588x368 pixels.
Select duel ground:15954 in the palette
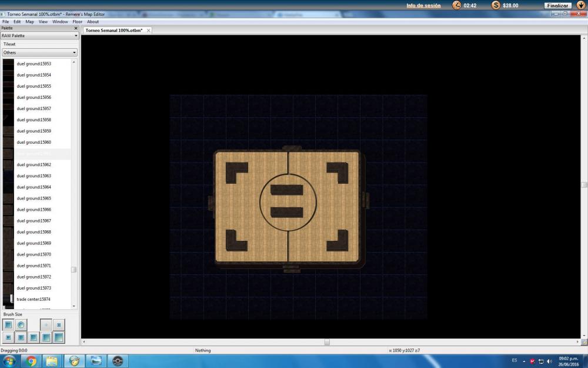point(36,75)
